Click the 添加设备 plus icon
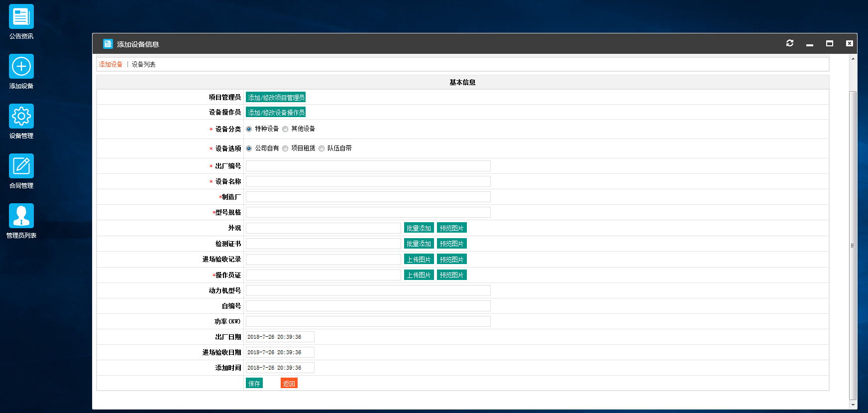The width and height of the screenshot is (868, 413). click(21, 66)
